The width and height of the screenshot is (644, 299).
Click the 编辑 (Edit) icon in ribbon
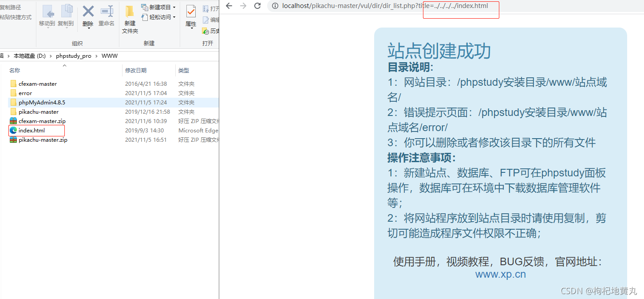(x=206, y=20)
